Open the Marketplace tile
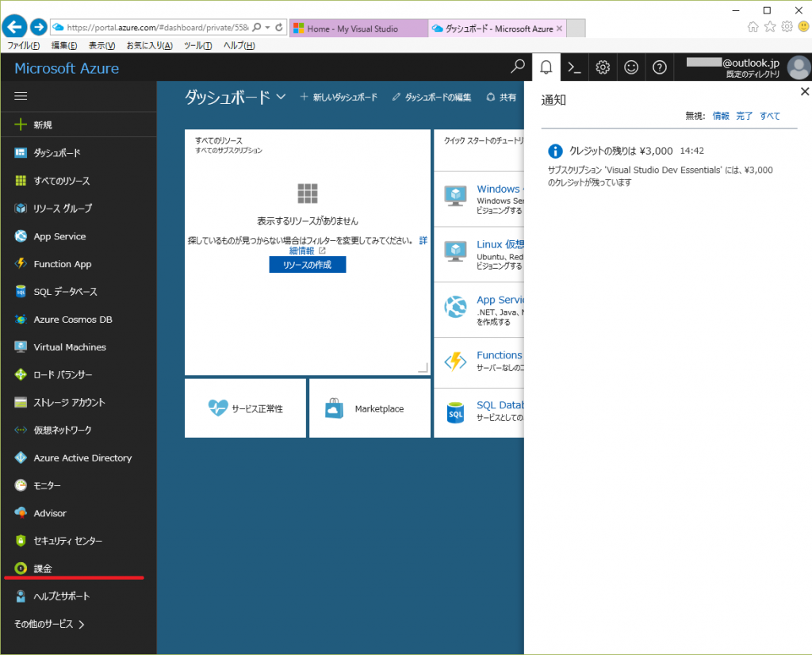This screenshot has width=812, height=655. click(x=370, y=408)
